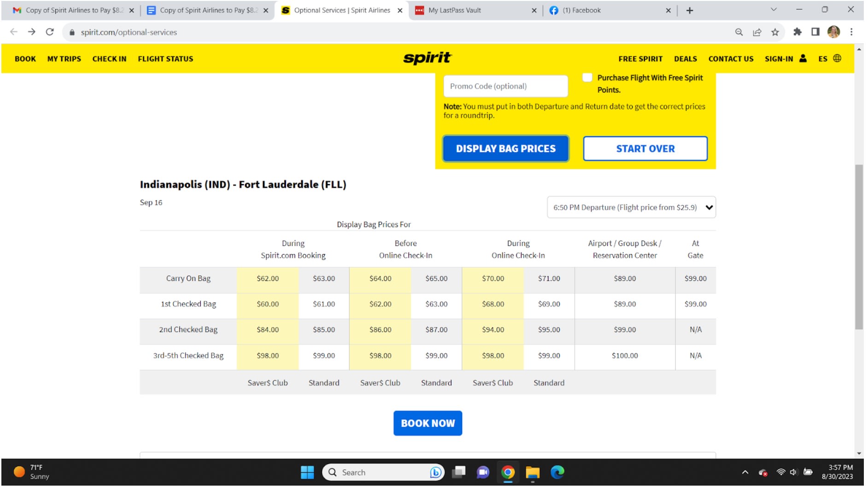Click the START OVER button

point(645,149)
